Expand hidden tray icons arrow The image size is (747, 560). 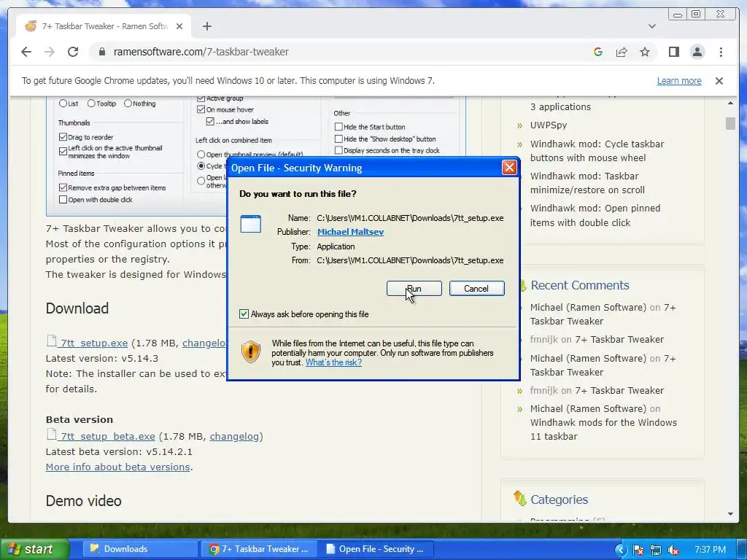coord(620,550)
